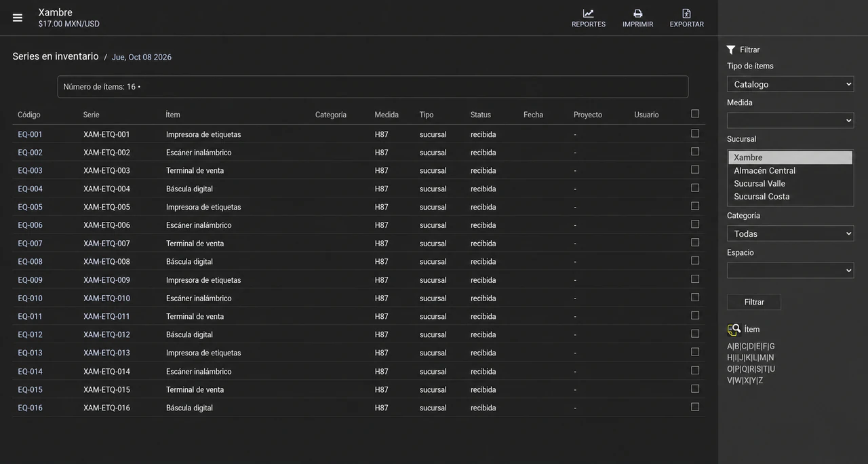Click the Ítem column header
868x464 pixels.
[173, 115]
